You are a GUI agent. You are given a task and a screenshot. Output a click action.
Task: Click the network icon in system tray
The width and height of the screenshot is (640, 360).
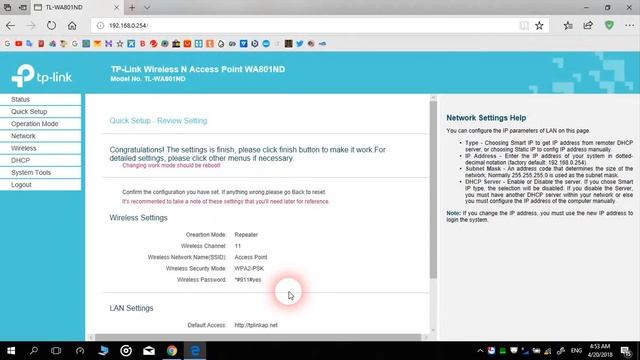[547, 351]
